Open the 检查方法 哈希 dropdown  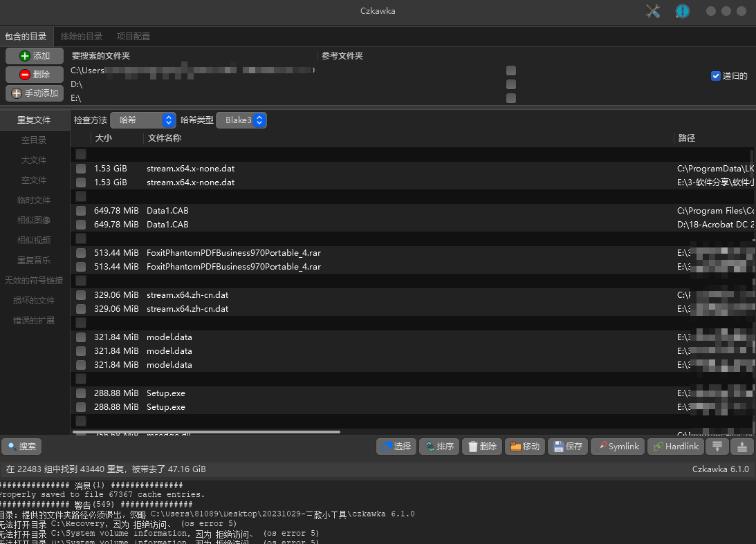pyautogui.click(x=142, y=120)
